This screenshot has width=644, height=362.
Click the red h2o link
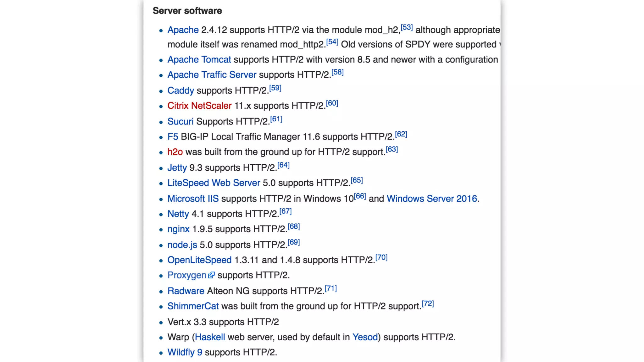coord(175,152)
